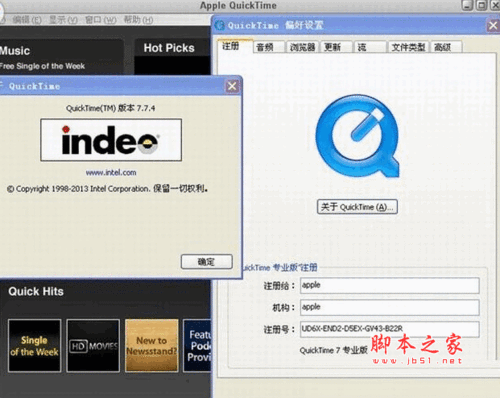Viewport: 500px width, 398px height.
Task: Click the QuickTime preferences title bar icon
Action: [220, 25]
